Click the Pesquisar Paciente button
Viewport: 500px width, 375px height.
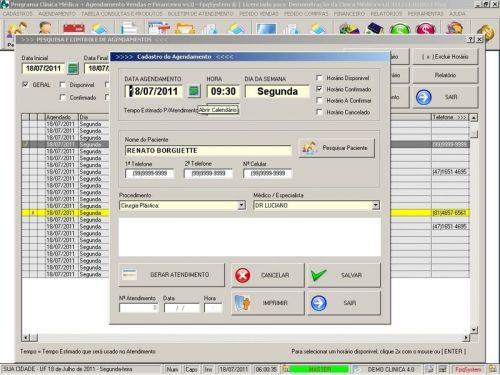[x=337, y=148]
